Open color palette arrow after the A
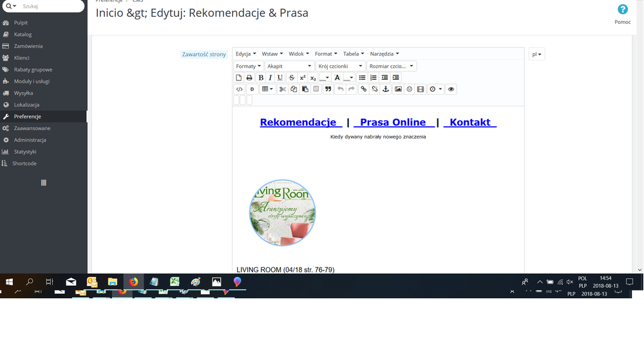 coord(351,78)
